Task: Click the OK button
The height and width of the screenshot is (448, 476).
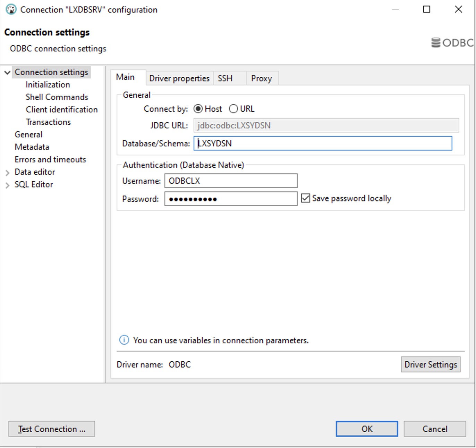Action: (x=366, y=429)
